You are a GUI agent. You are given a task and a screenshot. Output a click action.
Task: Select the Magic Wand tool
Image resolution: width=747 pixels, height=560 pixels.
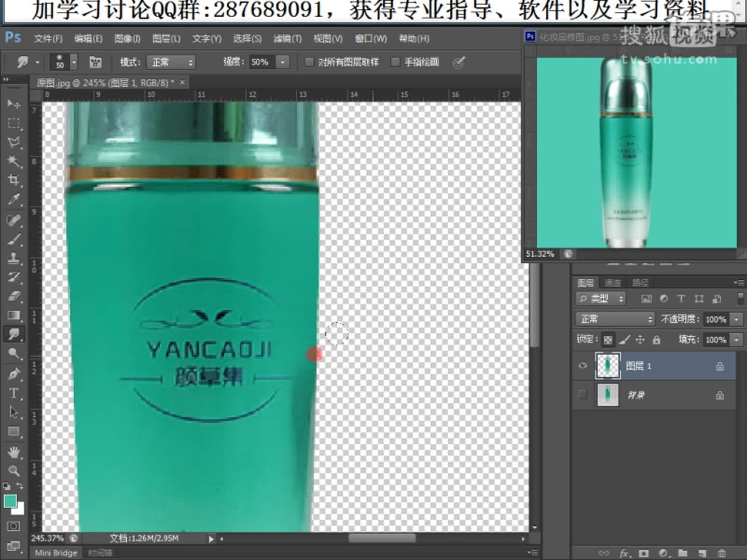pos(13,161)
